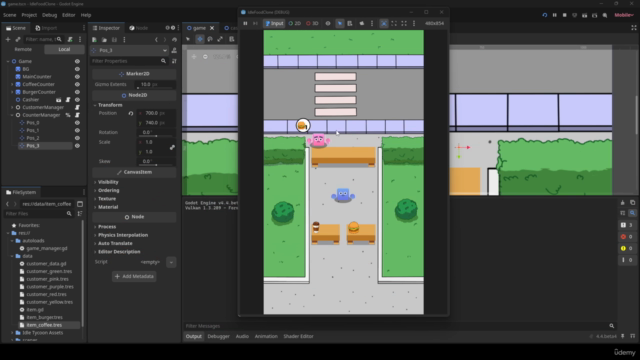
Task: Click Add Metadata button
Action: tap(134, 276)
